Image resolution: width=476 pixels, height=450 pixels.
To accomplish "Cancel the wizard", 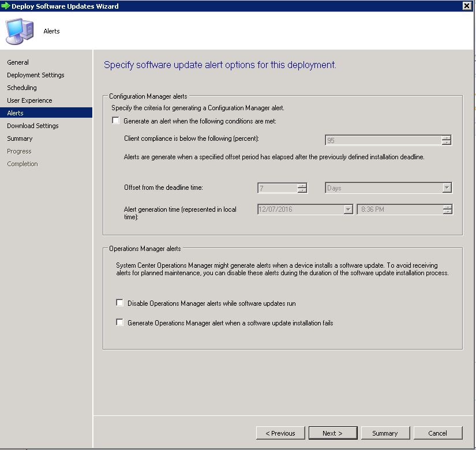I will click(438, 433).
